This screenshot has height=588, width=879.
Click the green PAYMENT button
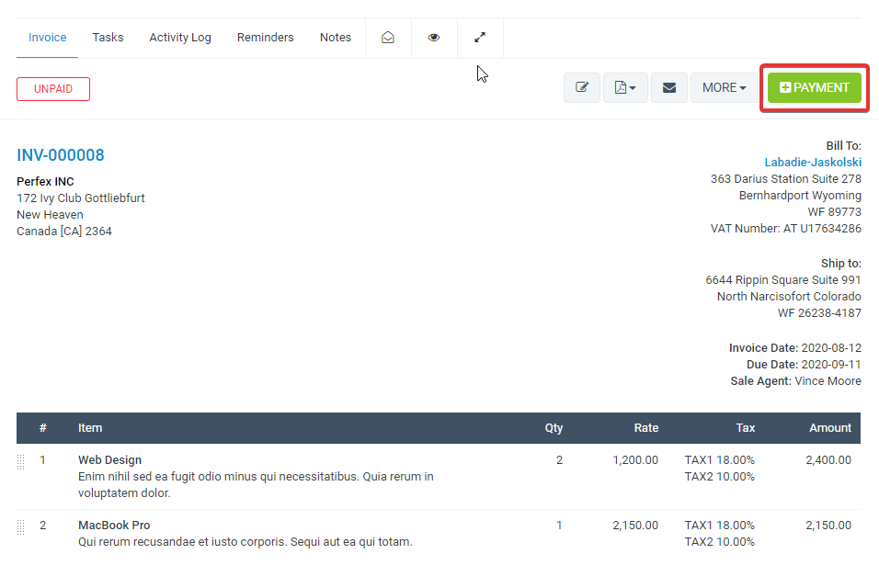(x=814, y=87)
